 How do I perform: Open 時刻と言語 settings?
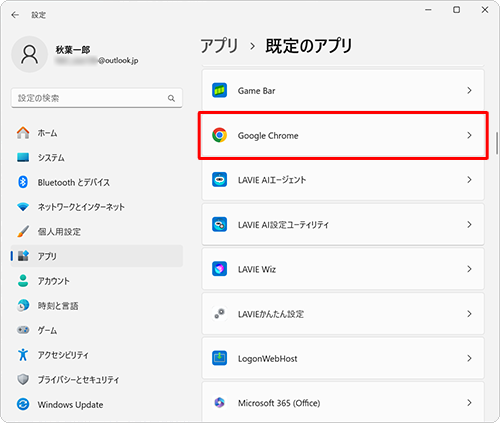(97, 305)
